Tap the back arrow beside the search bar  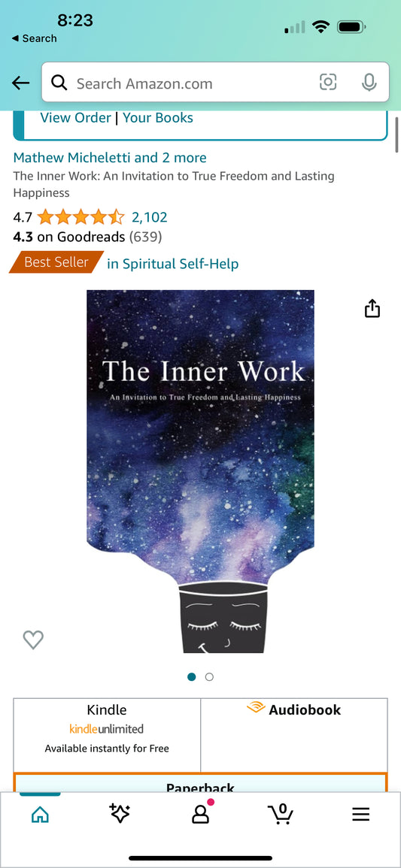[20, 83]
